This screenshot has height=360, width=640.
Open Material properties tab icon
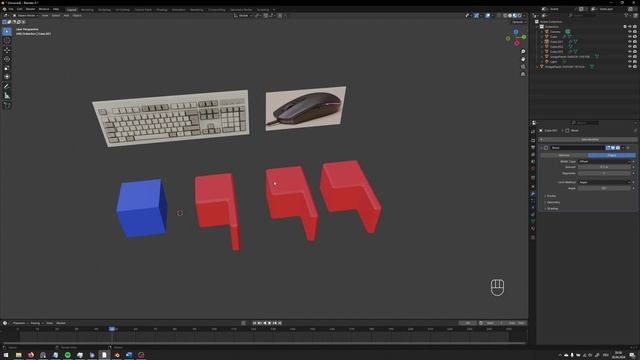(x=533, y=229)
